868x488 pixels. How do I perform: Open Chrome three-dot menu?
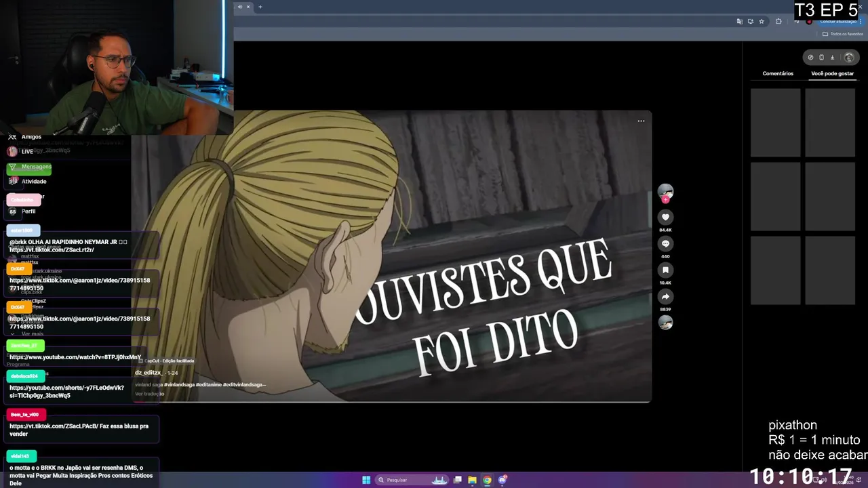861,22
